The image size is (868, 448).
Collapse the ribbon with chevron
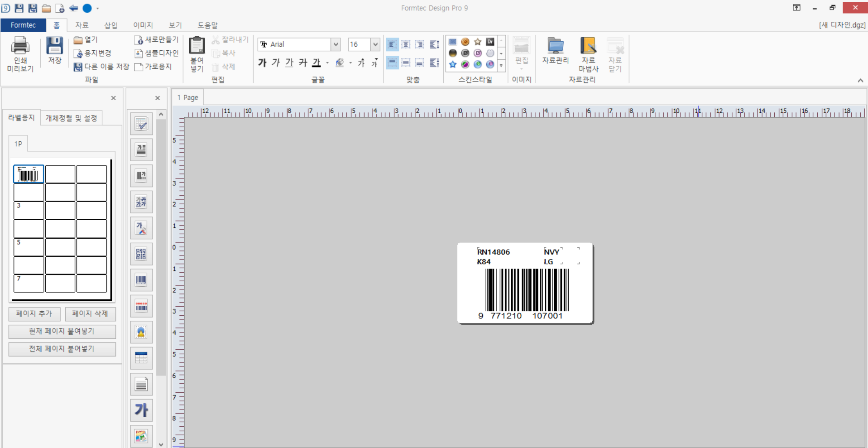860,80
